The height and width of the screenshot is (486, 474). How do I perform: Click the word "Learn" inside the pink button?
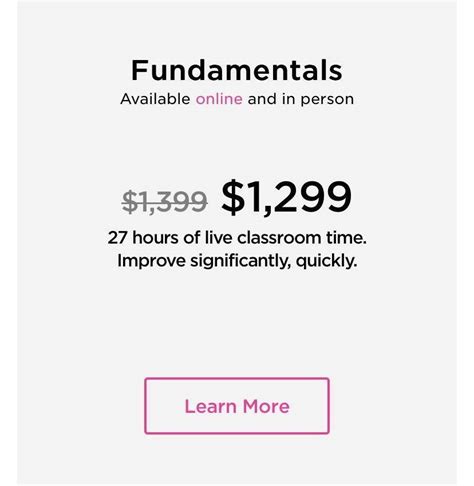(211, 406)
